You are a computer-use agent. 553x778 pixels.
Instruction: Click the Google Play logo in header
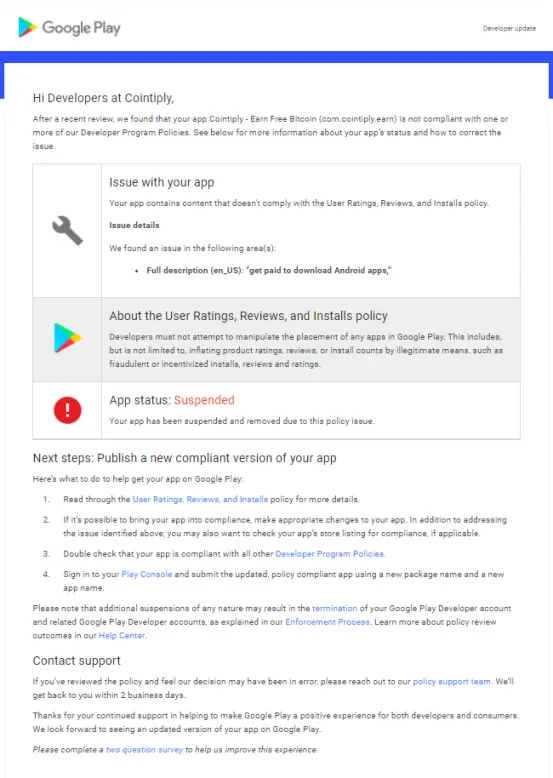69,28
